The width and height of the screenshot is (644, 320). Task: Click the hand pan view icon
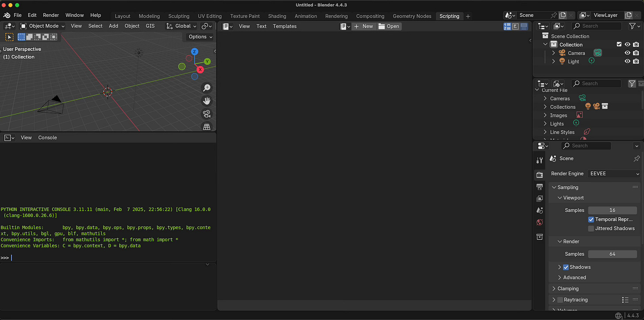(x=207, y=101)
